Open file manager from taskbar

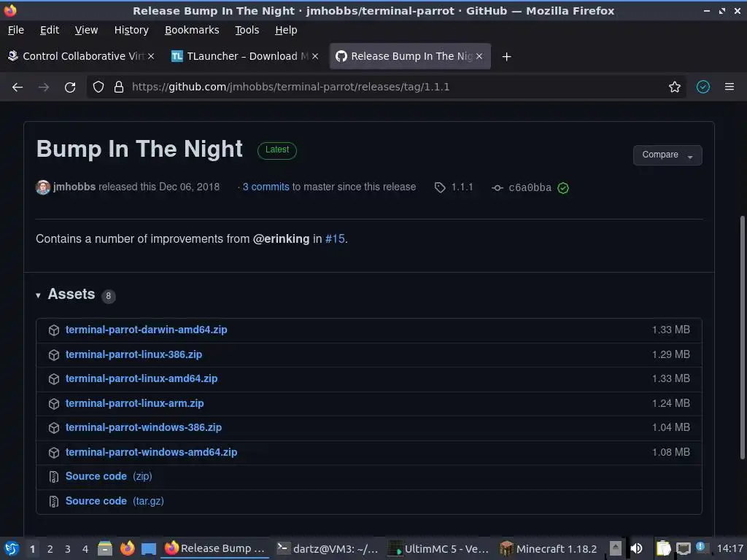105,548
